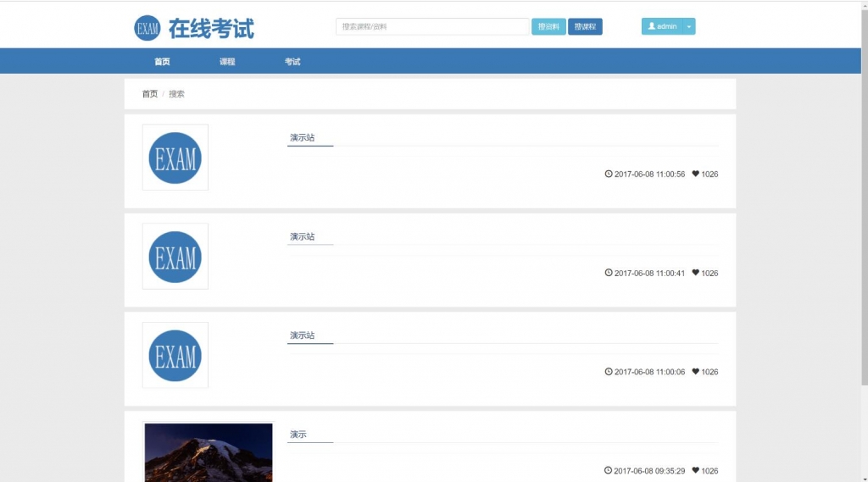This screenshot has height=482, width=868.
Task: Click the heart icon on the second result
Action: (696, 273)
